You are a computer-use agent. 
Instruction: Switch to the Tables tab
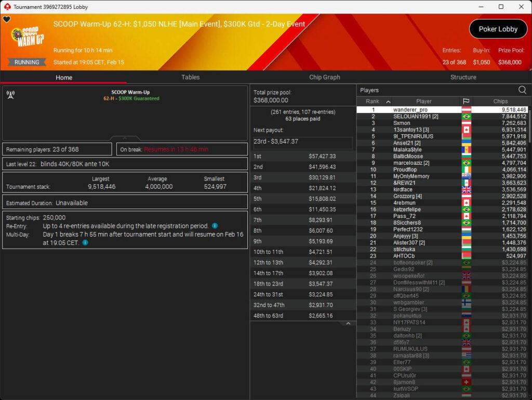[190, 77]
